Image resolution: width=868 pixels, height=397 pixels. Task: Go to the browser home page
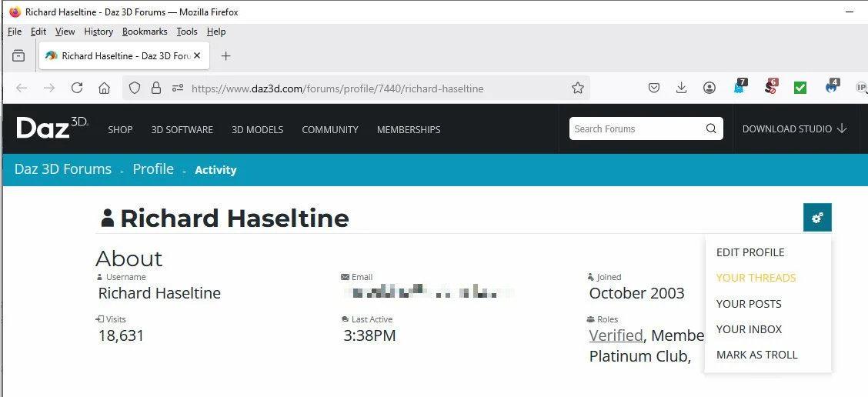click(x=105, y=88)
